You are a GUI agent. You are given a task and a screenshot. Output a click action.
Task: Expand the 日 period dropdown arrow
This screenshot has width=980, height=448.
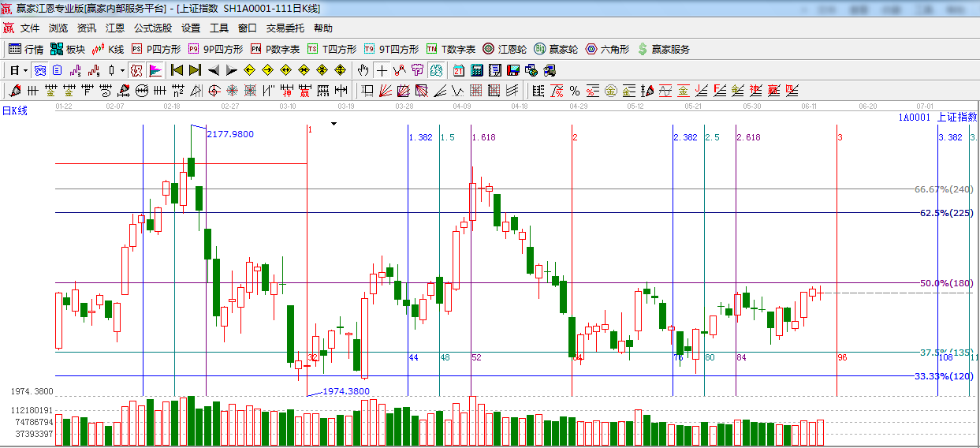pos(25,70)
